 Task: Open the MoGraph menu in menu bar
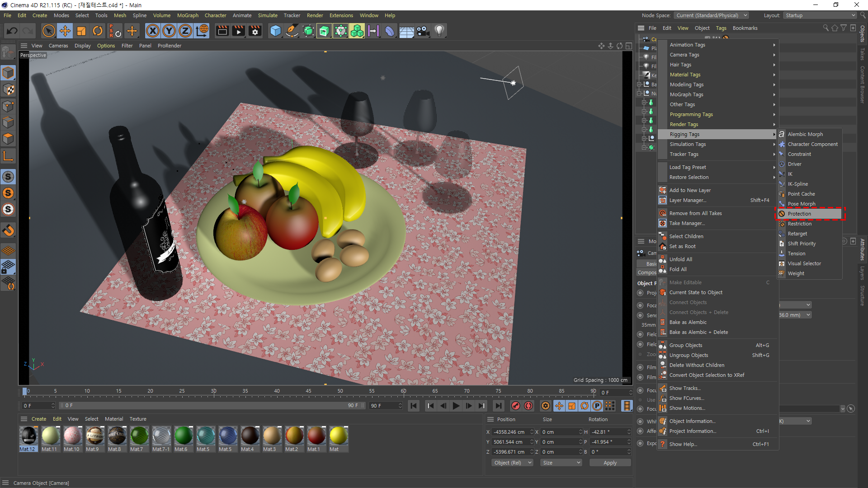(x=188, y=15)
